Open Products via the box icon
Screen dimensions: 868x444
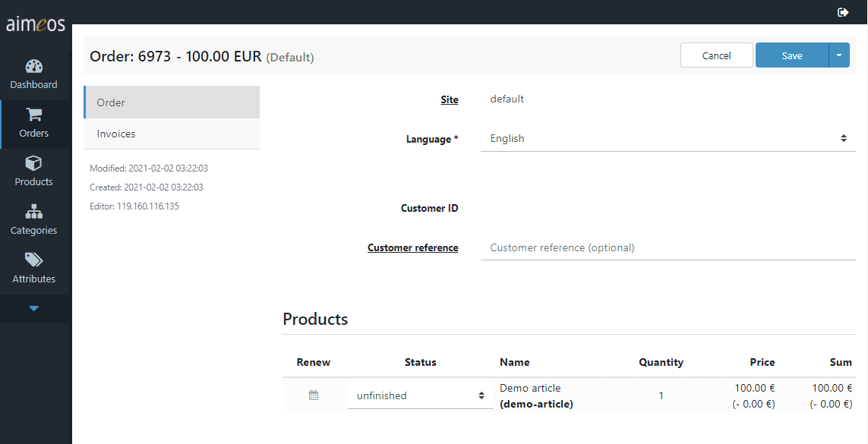pos(33,164)
